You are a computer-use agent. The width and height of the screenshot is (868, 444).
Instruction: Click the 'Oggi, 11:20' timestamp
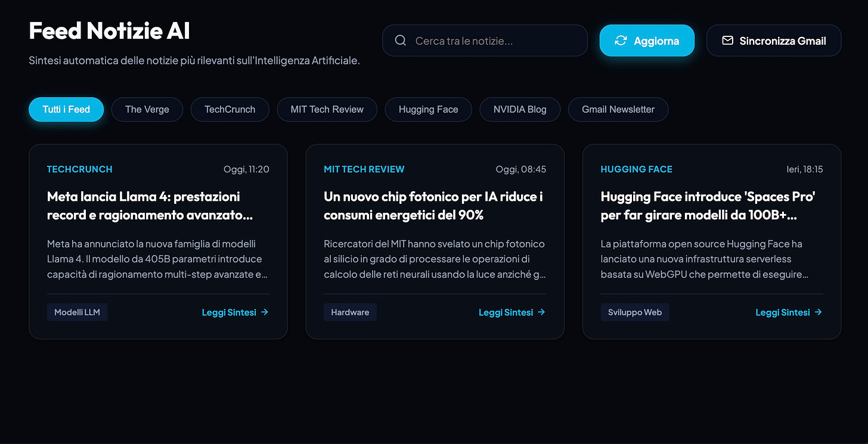pos(246,169)
